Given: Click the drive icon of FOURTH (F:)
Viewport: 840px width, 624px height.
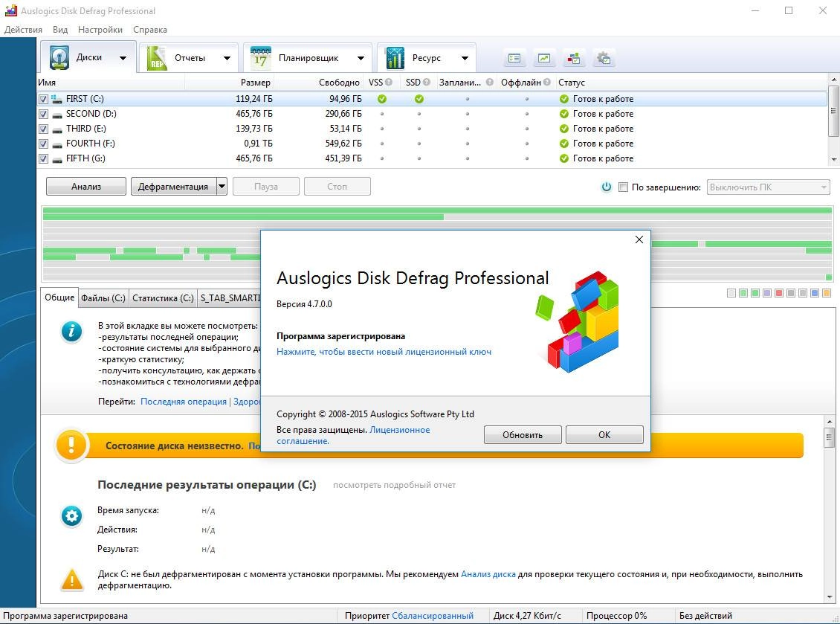Looking at the screenshot, I should [56, 144].
